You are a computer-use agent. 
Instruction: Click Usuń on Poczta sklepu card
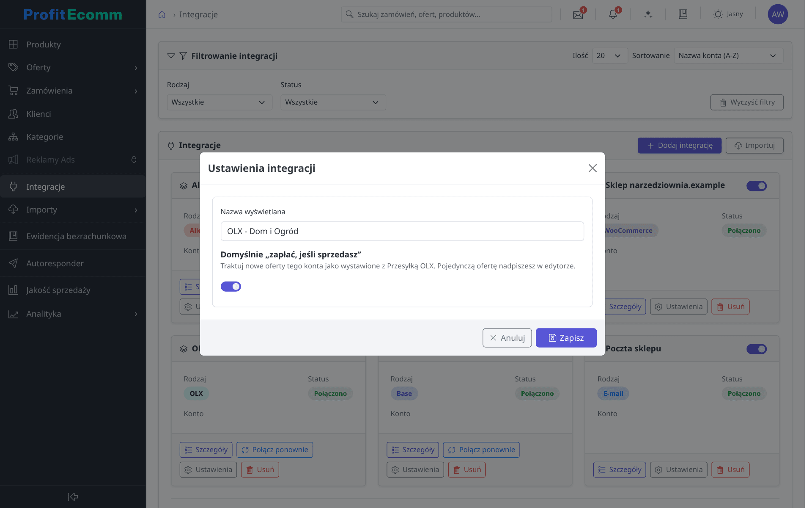tap(730, 469)
